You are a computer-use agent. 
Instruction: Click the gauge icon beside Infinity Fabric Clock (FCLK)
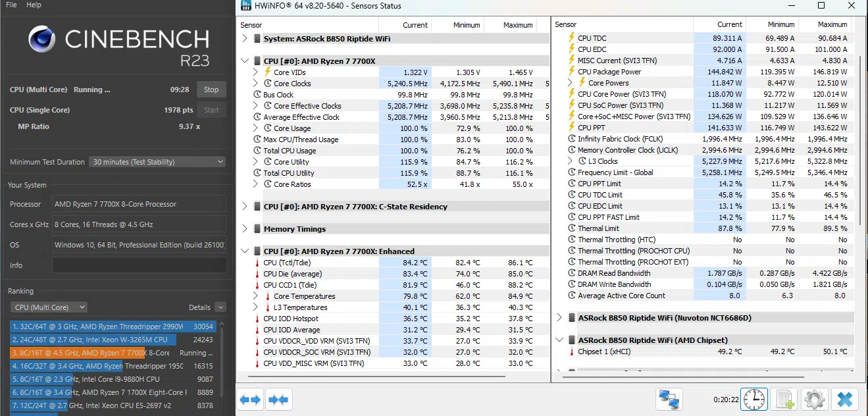[571, 139]
